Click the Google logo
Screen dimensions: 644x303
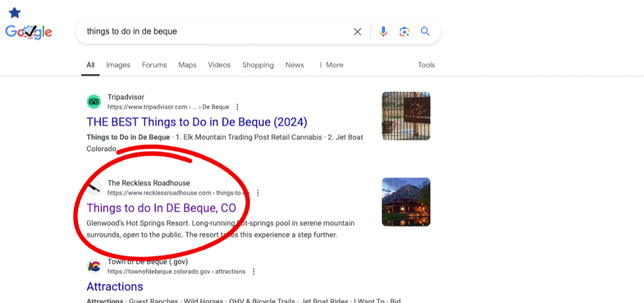click(29, 32)
